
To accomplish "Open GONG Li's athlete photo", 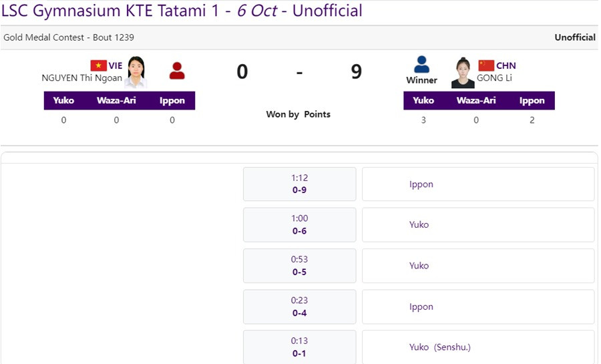I will coord(463,73).
